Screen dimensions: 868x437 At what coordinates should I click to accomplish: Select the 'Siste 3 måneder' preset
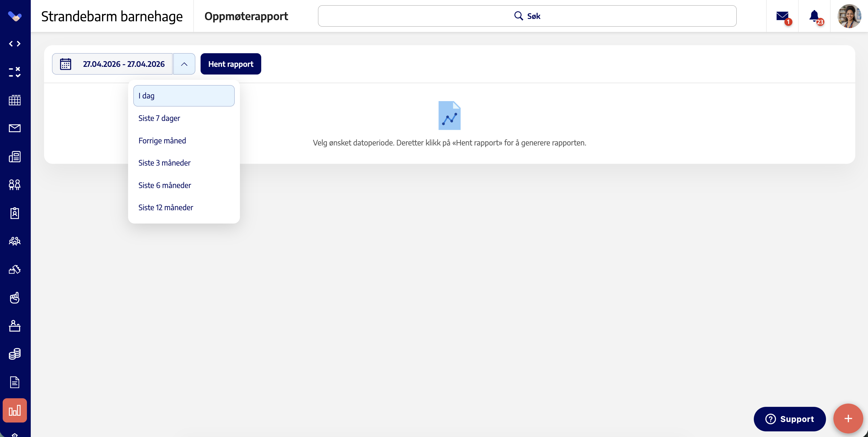pos(184,163)
